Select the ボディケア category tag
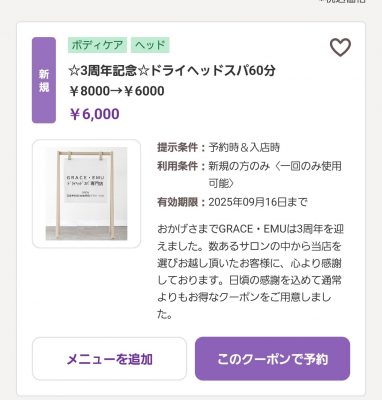The height and width of the screenshot is (400, 382). [97, 45]
